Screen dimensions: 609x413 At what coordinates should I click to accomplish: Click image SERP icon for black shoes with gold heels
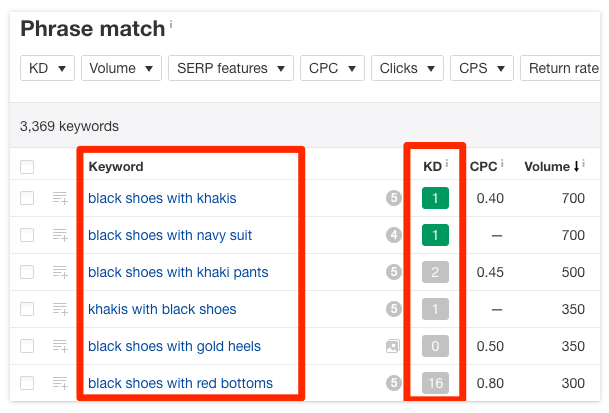pyautogui.click(x=393, y=346)
